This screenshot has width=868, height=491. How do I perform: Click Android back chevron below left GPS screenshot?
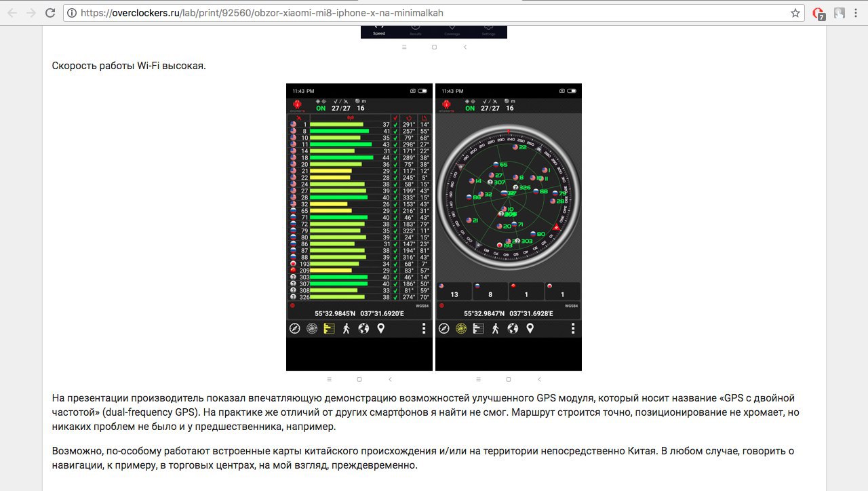390,380
